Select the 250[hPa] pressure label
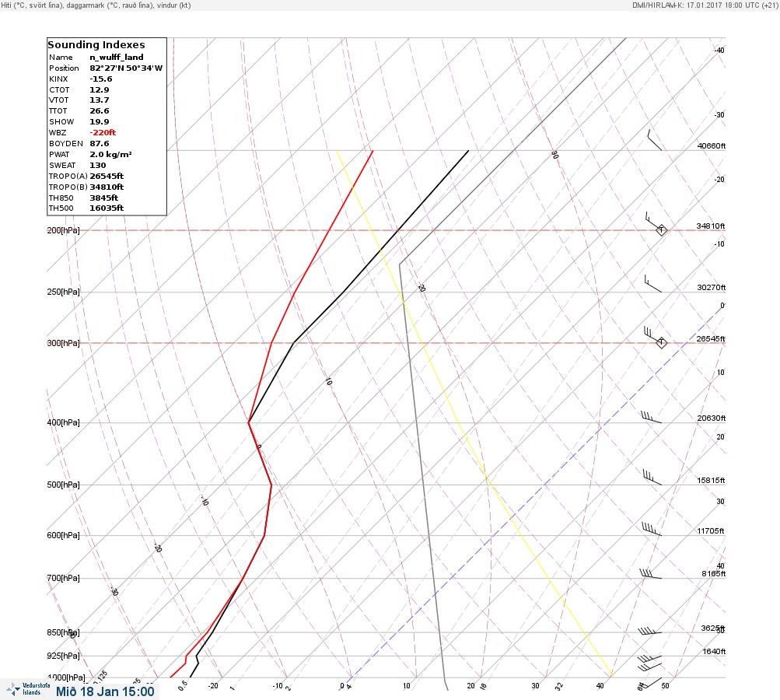The image size is (780, 700). 63,292
